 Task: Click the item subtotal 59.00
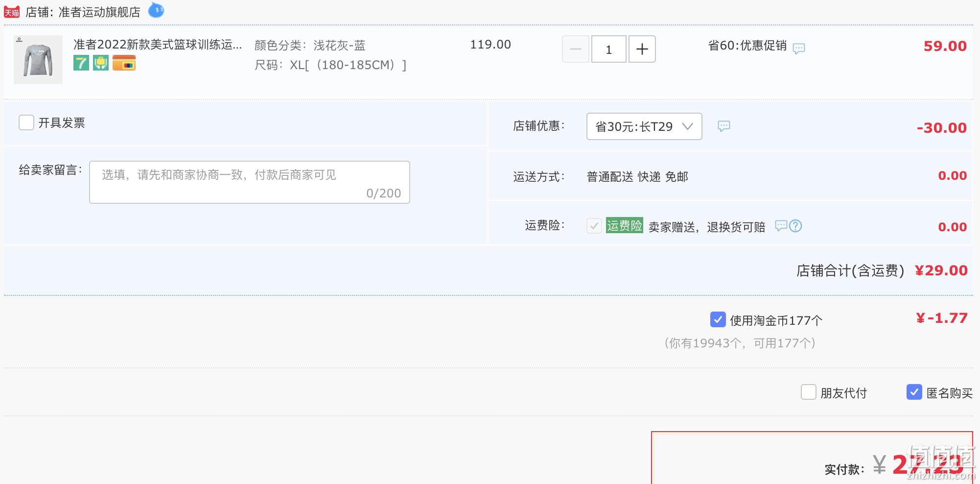coord(945,46)
